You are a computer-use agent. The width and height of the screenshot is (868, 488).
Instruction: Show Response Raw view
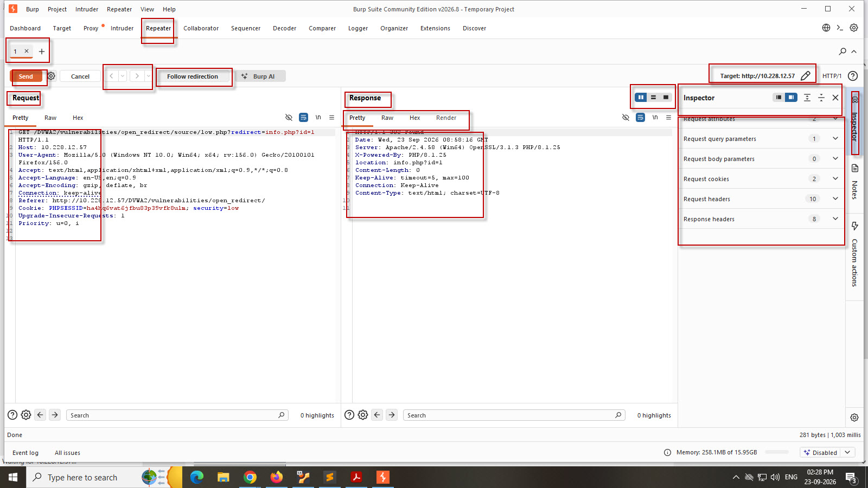387,118
